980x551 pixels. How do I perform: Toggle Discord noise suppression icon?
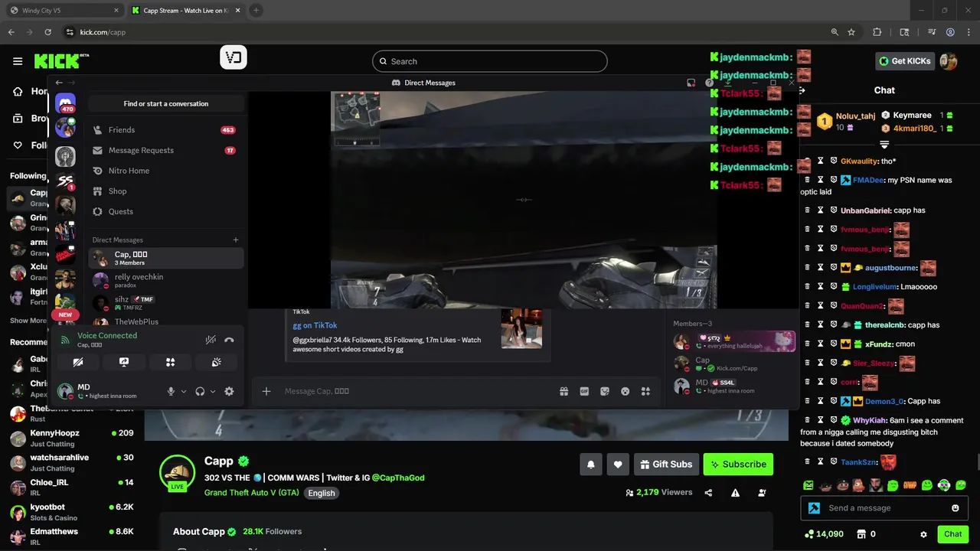click(x=211, y=340)
